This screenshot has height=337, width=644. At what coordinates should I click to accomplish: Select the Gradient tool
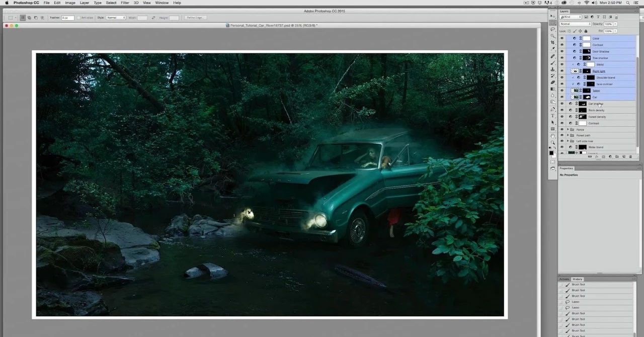(x=552, y=89)
